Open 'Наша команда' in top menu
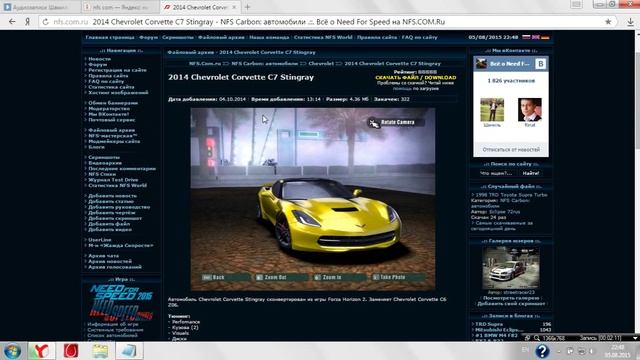The width and height of the screenshot is (640, 360). tap(269, 37)
